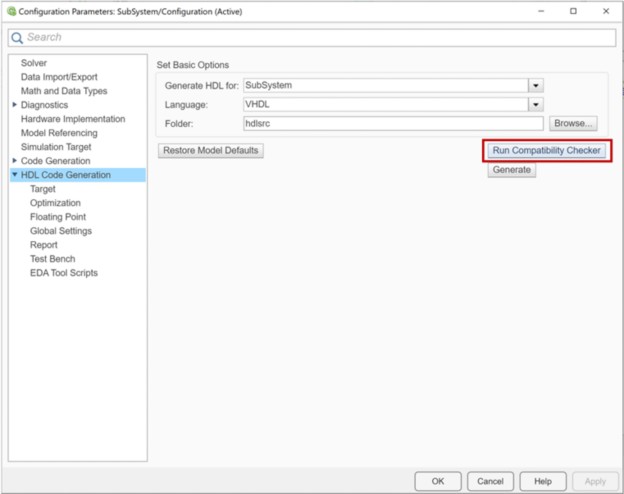Select EDA Tool Scripts item
The image size is (624, 494).
tap(64, 273)
